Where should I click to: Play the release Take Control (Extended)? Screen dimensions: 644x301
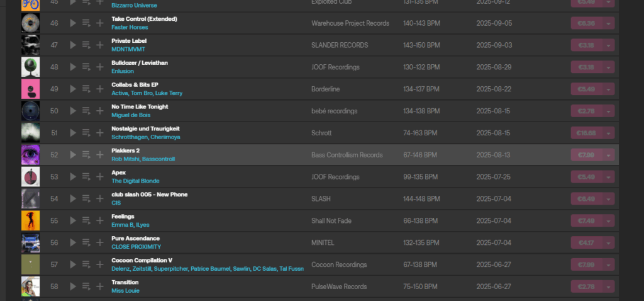[73, 23]
